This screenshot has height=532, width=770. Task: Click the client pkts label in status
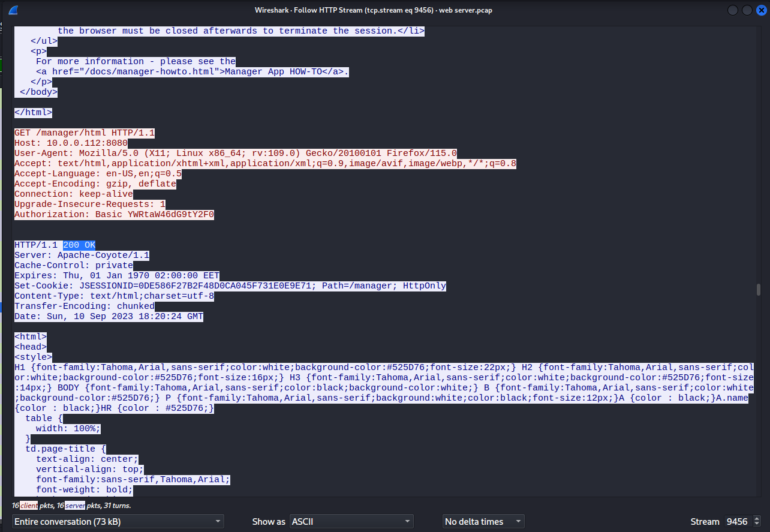29,506
